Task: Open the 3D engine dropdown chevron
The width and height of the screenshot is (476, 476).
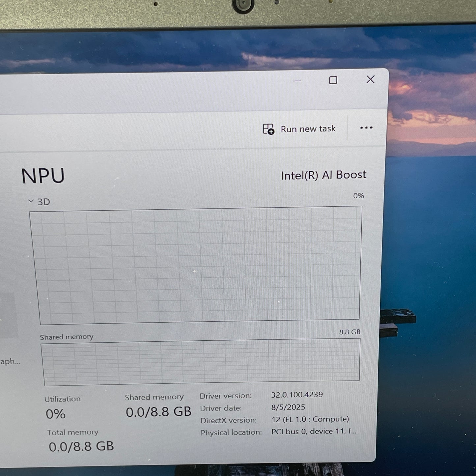Action: click(x=31, y=201)
